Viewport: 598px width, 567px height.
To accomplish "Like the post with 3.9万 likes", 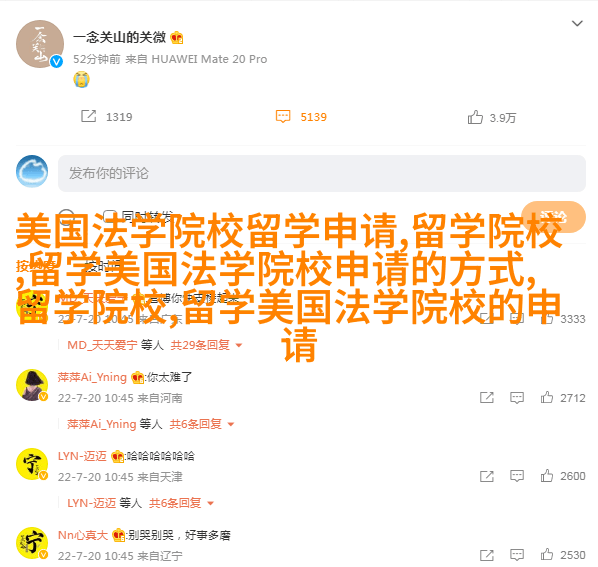I will [x=475, y=117].
